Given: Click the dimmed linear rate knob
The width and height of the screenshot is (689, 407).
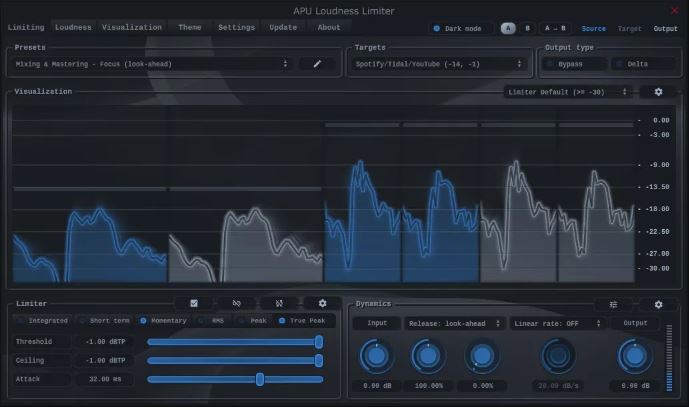Looking at the screenshot, I should 558,356.
